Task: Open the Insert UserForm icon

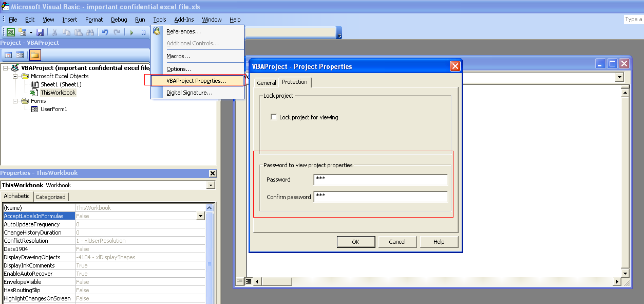Action: point(23,32)
